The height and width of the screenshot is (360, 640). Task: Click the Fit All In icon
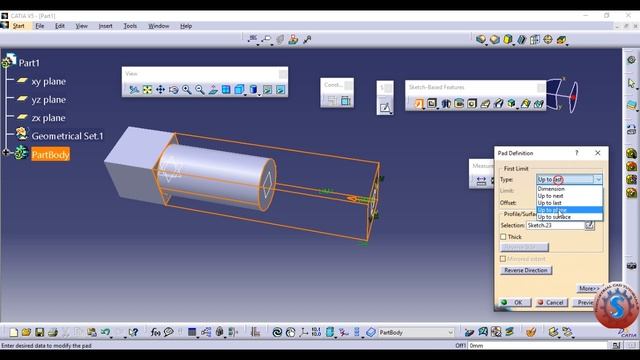147,89
